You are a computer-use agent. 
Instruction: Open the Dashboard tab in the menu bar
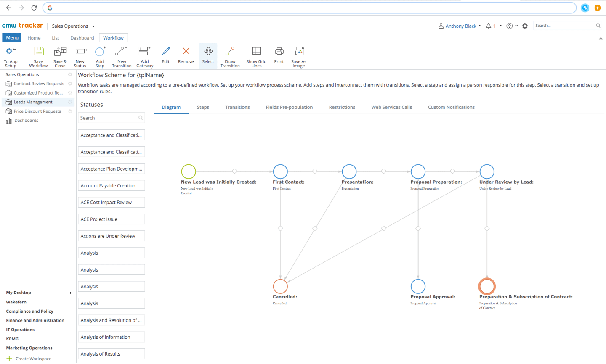click(x=82, y=38)
